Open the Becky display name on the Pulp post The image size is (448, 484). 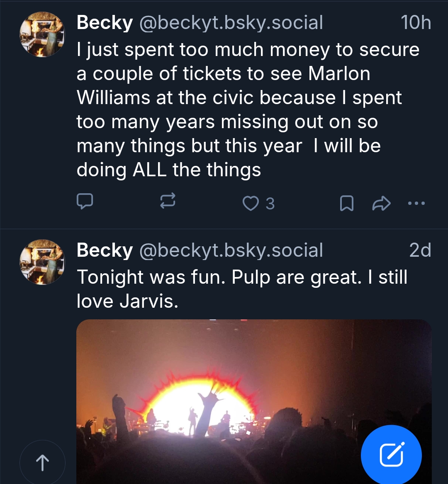click(105, 250)
